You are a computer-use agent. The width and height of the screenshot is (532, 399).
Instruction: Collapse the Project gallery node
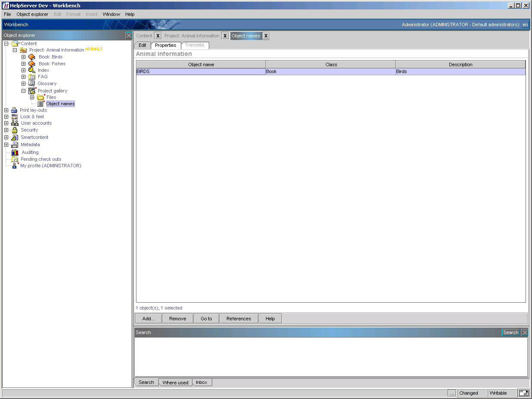[x=24, y=91]
